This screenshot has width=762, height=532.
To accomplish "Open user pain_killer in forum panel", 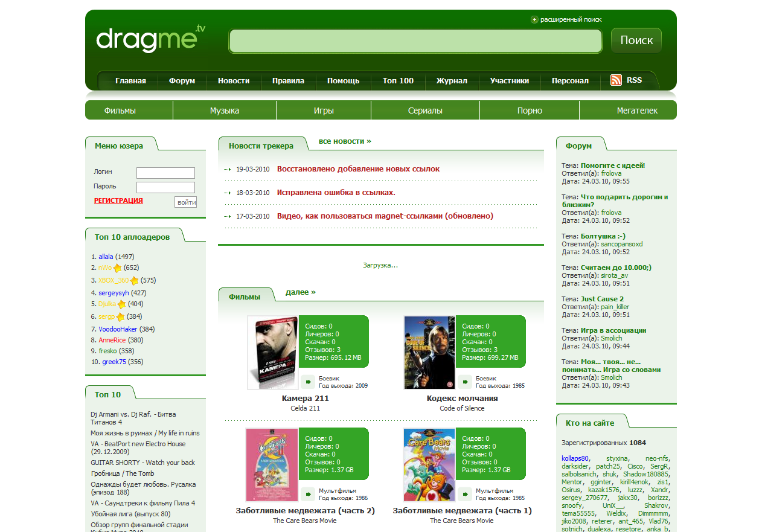I will pyautogui.click(x=615, y=307).
